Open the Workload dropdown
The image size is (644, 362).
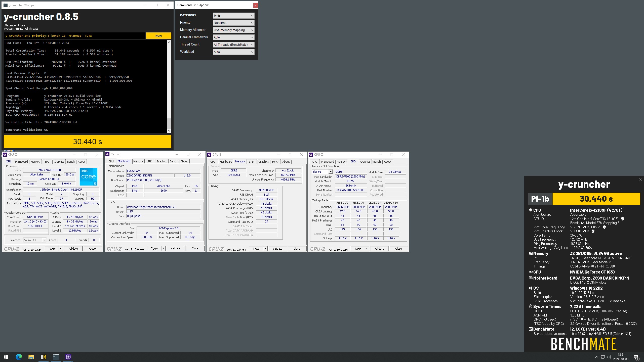[x=233, y=52]
